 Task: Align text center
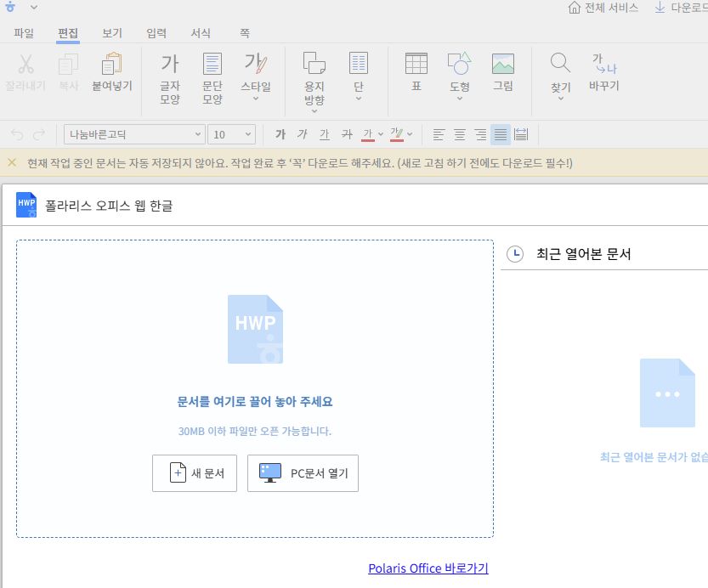coord(460,134)
